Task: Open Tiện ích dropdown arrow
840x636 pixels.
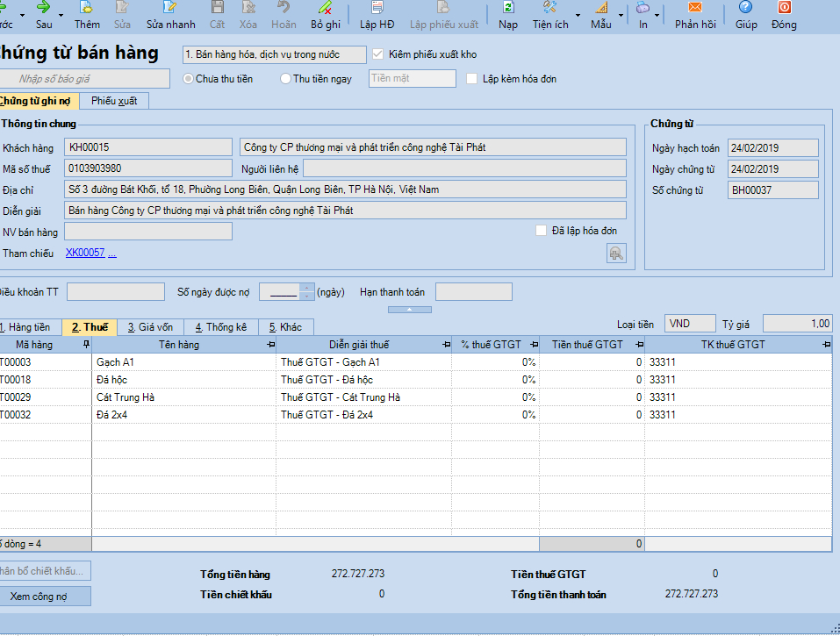Action: pyautogui.click(x=578, y=15)
